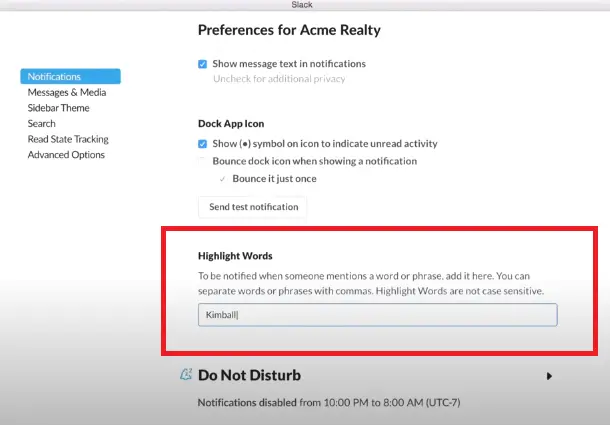The image size is (610, 425).
Task: Click the Do Not Disturb heading
Action: click(x=249, y=375)
